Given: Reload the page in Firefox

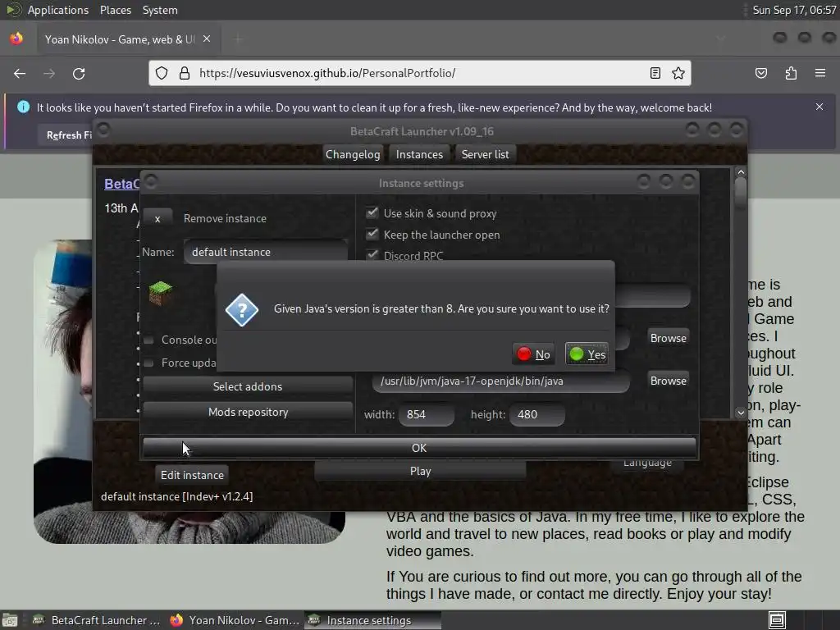Looking at the screenshot, I should pos(79,73).
